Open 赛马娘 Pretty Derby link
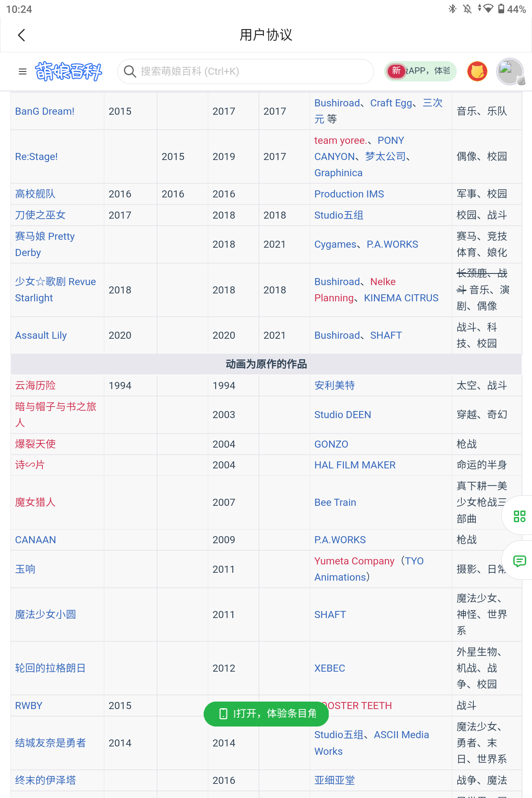The image size is (532, 798). pyautogui.click(x=45, y=244)
